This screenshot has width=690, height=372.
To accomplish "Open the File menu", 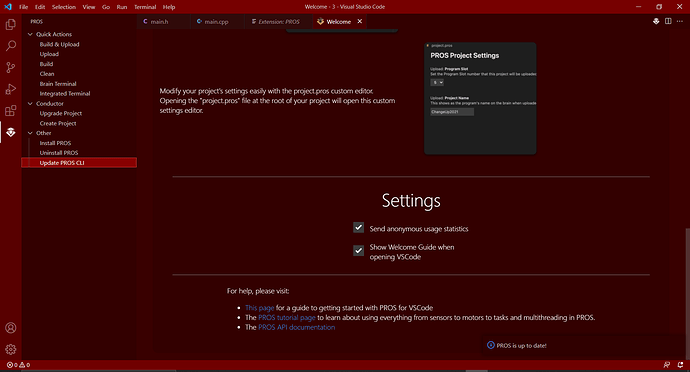I will tap(23, 7).
